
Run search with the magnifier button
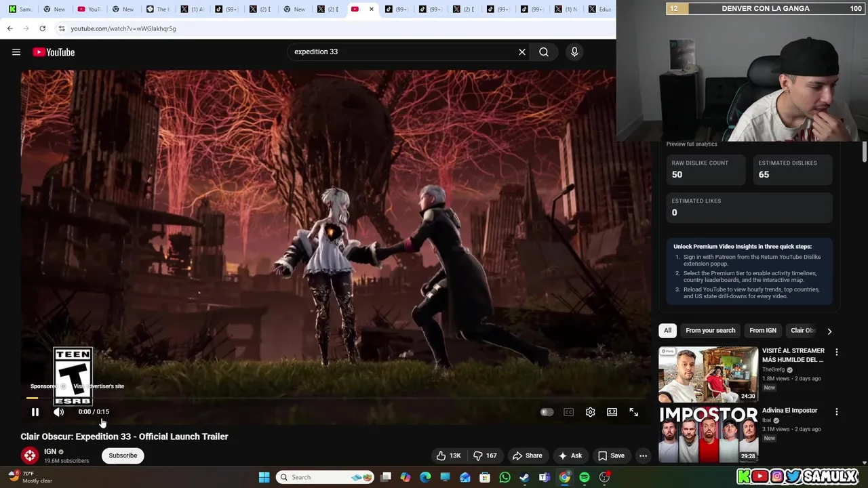544,52
